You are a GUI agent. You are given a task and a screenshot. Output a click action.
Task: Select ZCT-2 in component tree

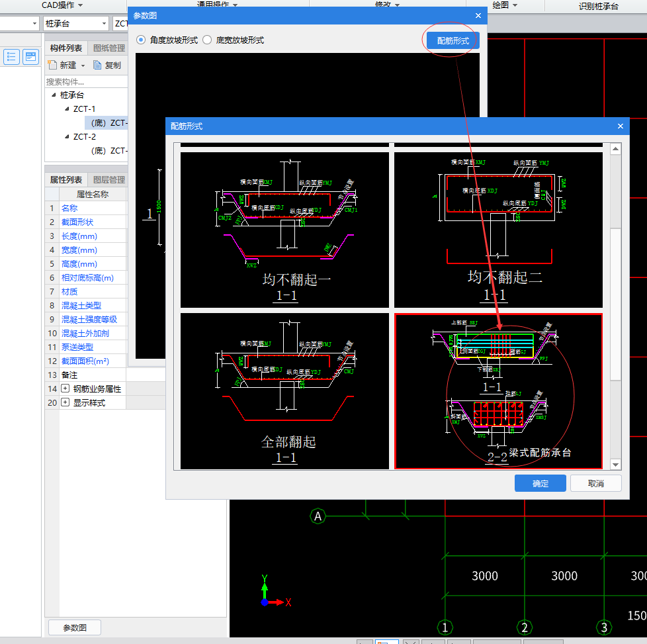[84, 136]
